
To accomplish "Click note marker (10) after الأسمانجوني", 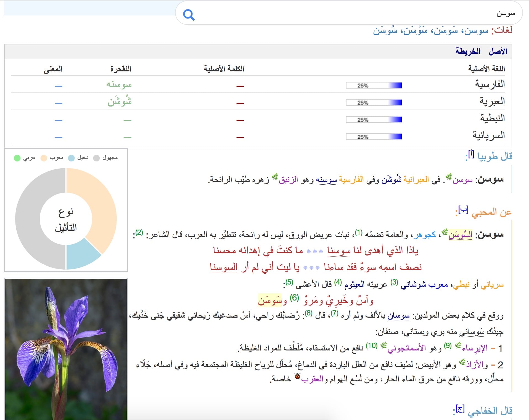I will [x=372, y=345].
